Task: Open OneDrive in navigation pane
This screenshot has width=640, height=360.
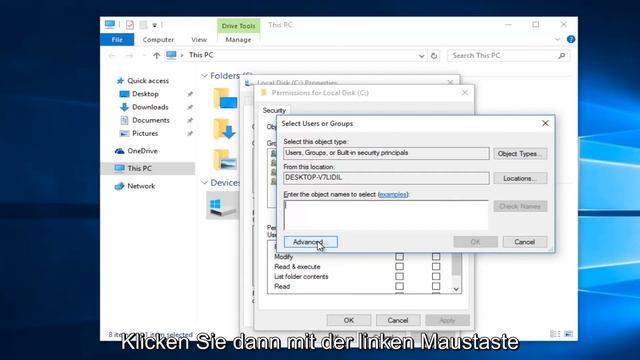Action: pos(142,151)
